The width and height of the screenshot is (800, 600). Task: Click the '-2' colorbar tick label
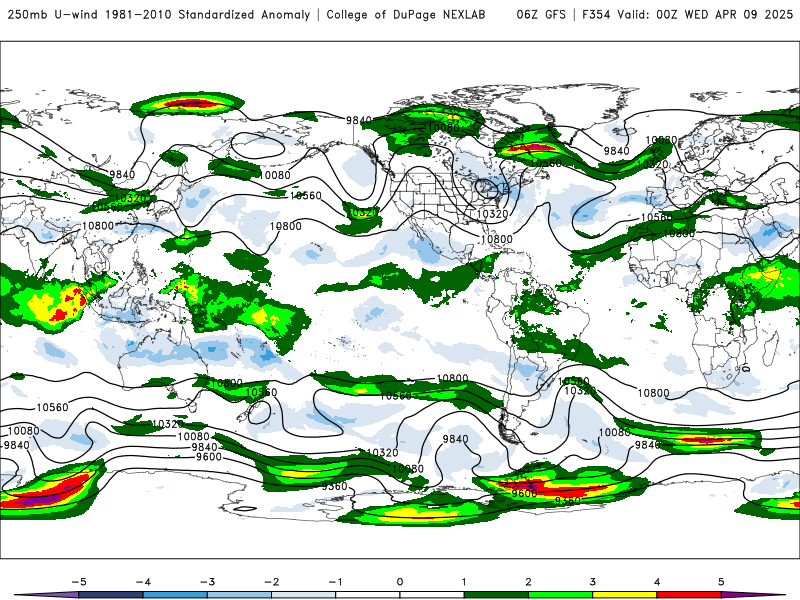point(271,582)
